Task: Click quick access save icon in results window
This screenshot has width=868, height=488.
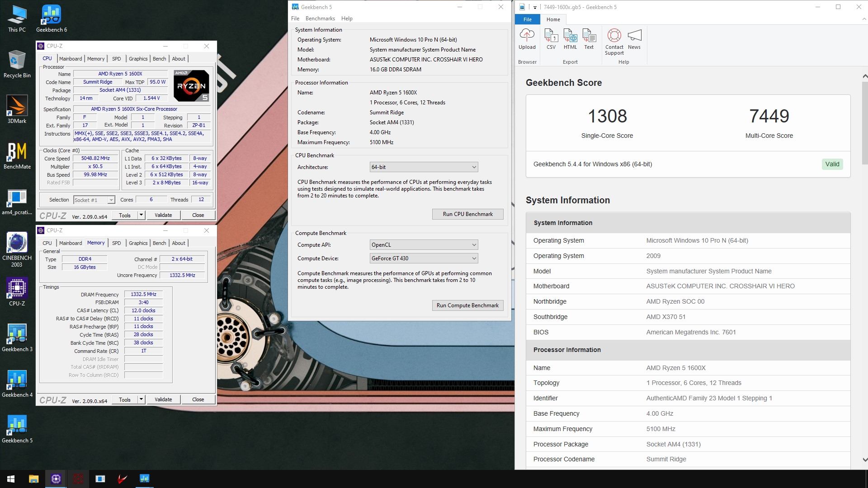Action: point(522,7)
